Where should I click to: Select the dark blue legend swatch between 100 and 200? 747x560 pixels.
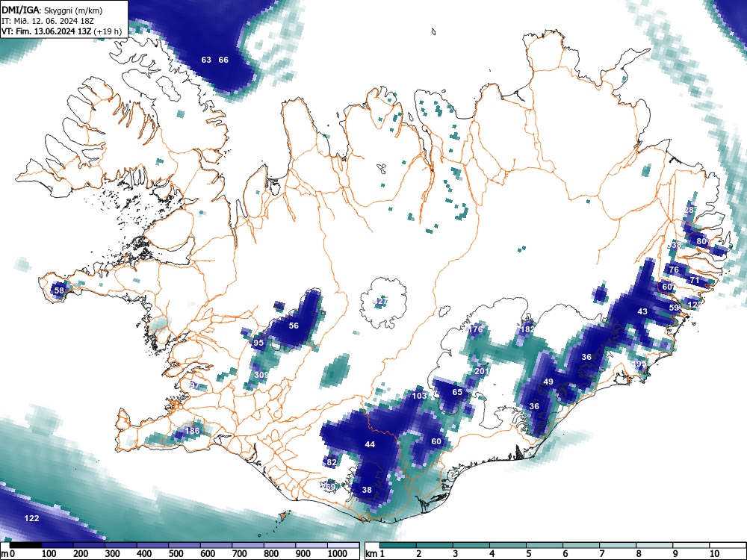tap(58, 545)
